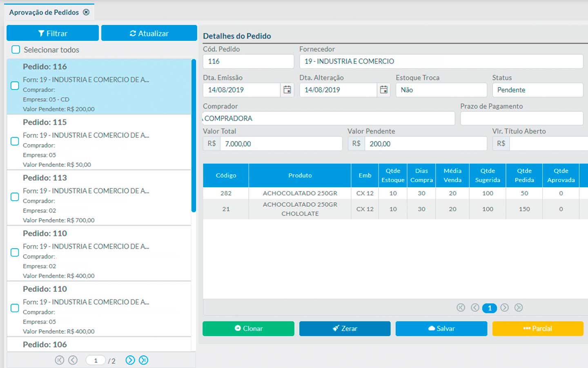Click the Dta. Emissão date field
Viewport: 588px width, 368px height.
point(241,90)
